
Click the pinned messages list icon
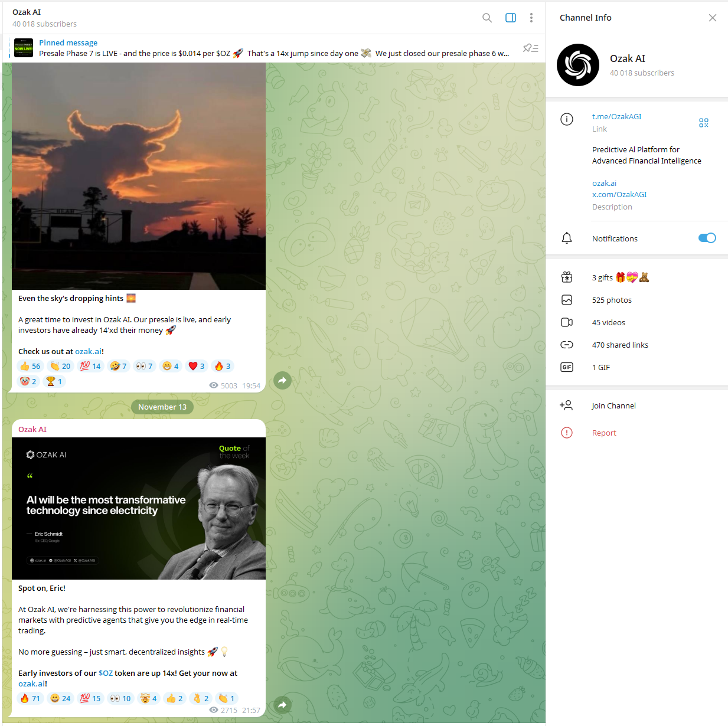tap(530, 48)
